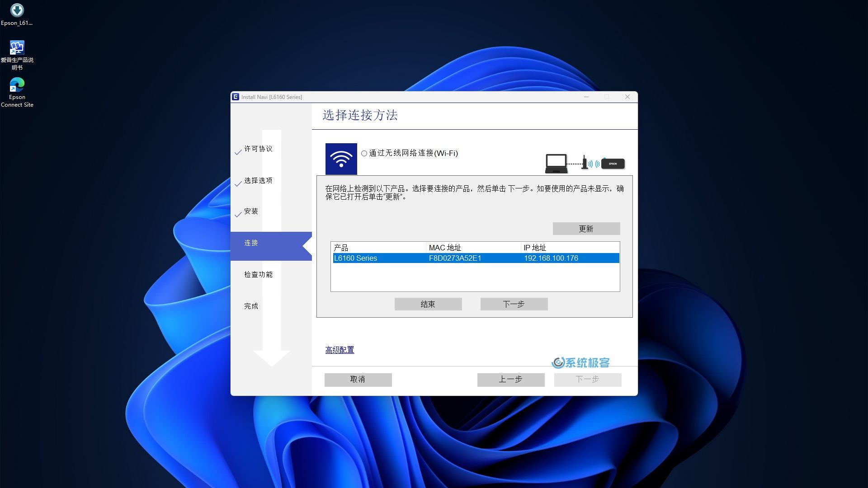Select the 连接 step in sidebar

click(x=271, y=246)
